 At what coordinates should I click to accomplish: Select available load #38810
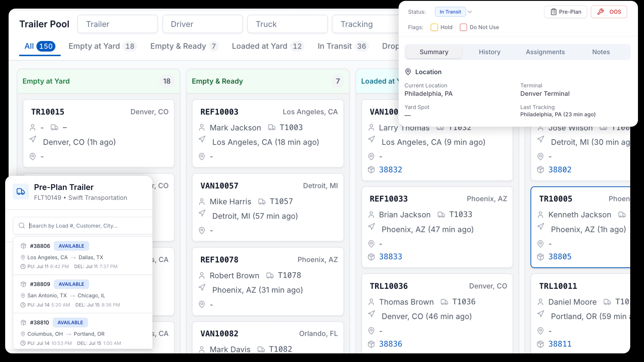tap(83, 331)
